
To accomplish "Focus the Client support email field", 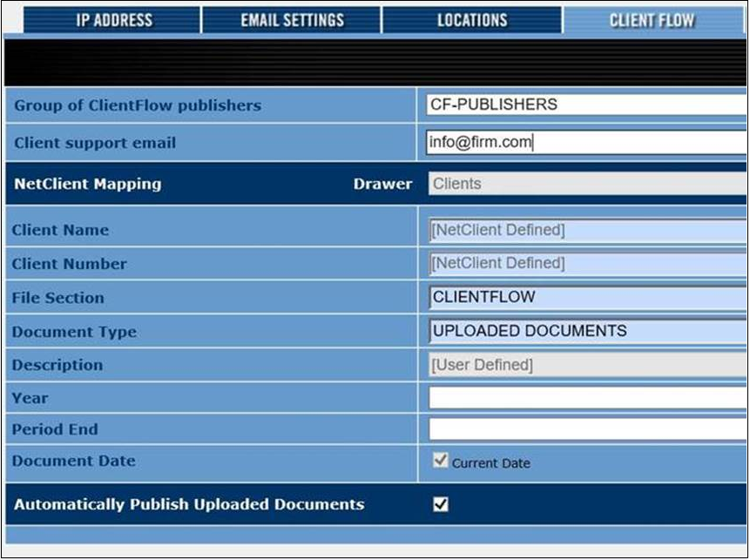I will click(585, 142).
